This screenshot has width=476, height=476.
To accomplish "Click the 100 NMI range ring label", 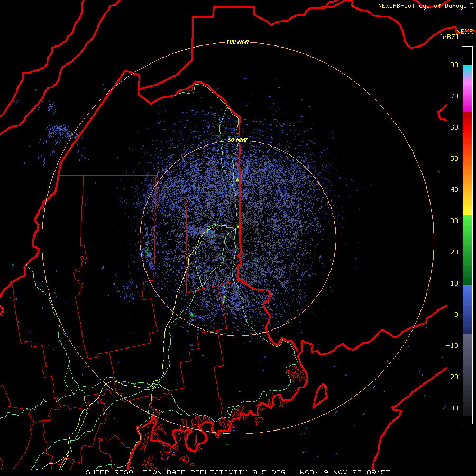I will pyautogui.click(x=237, y=42).
